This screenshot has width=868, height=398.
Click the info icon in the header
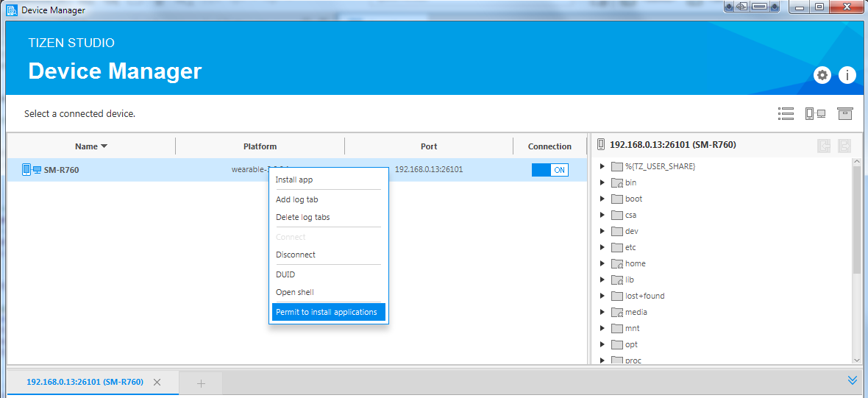click(847, 75)
